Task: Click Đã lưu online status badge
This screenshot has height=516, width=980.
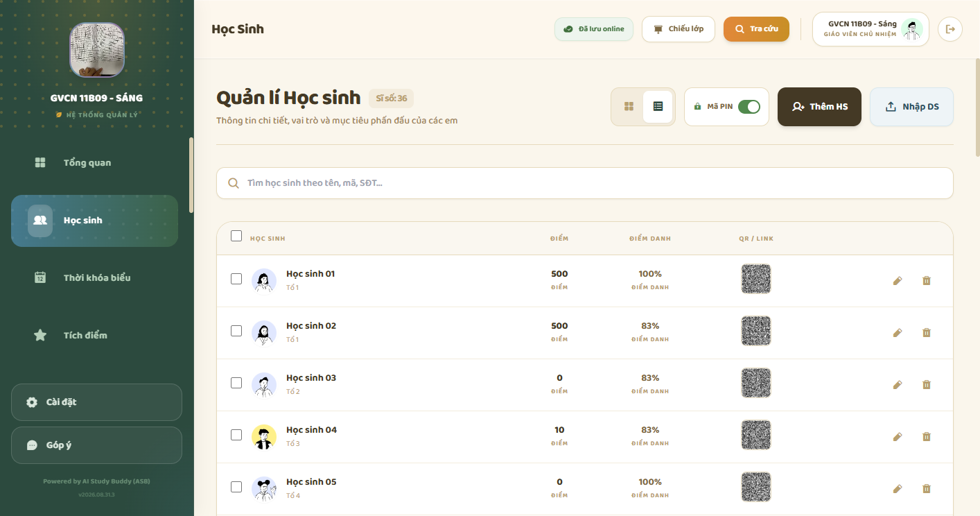Action: [594, 29]
